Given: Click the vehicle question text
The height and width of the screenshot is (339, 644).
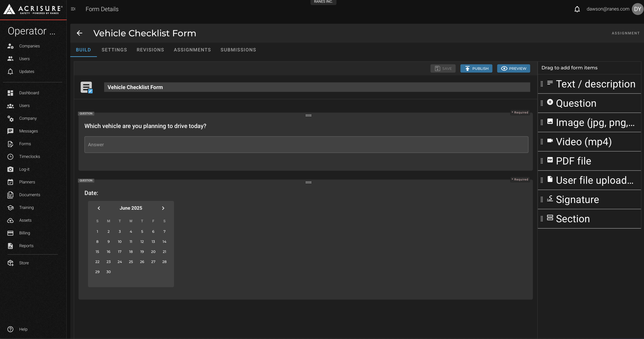Looking at the screenshot, I should (145, 126).
